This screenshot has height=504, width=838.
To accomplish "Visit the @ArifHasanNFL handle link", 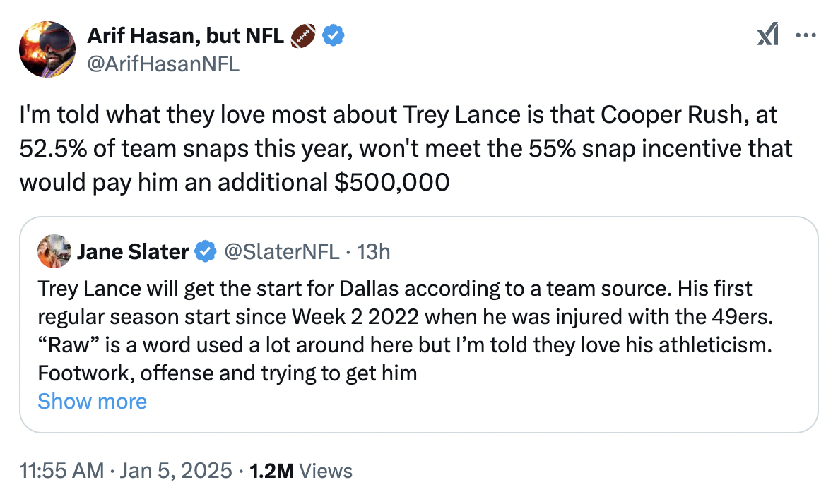I will (x=163, y=64).
